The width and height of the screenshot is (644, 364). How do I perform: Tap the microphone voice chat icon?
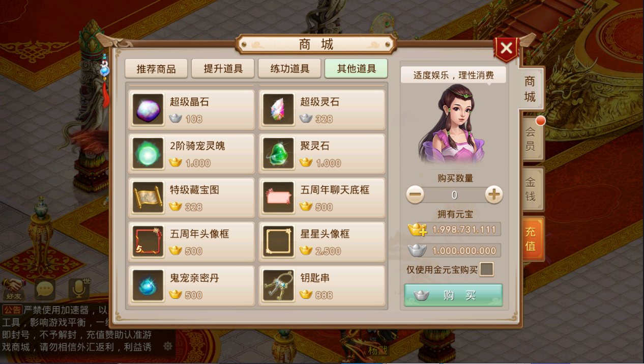tap(78, 289)
